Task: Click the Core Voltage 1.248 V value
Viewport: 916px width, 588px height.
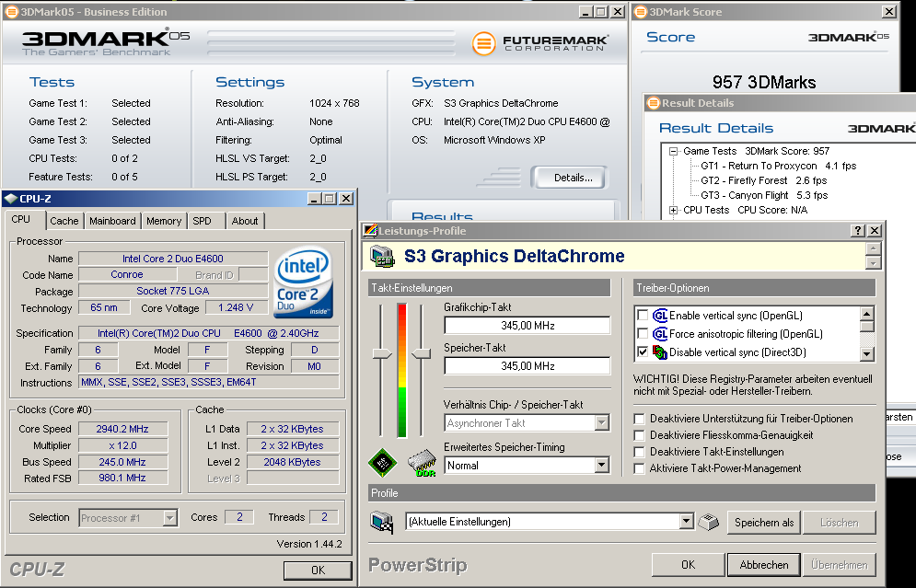Action: 236,307
